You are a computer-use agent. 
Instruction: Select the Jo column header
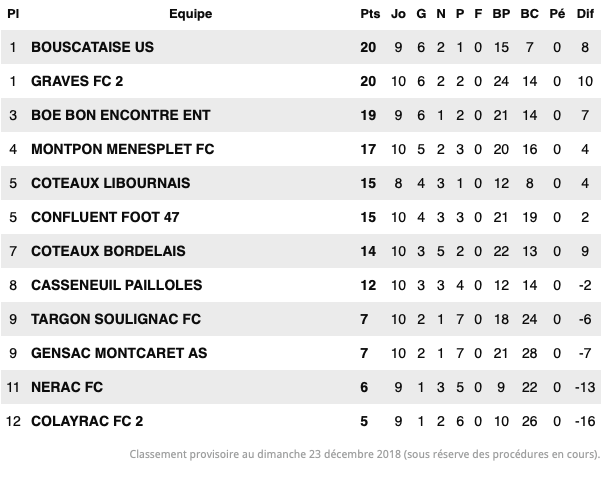(x=398, y=14)
